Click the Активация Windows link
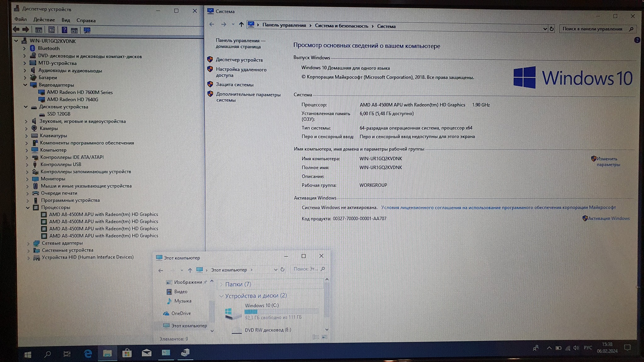This screenshot has width=644, height=362. click(x=608, y=218)
